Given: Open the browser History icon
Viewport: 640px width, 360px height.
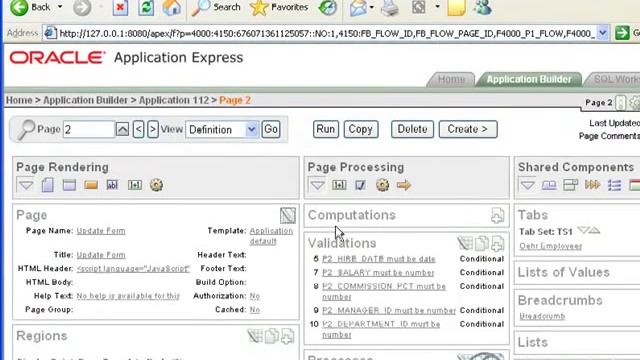Looking at the screenshot, I should [328, 7].
